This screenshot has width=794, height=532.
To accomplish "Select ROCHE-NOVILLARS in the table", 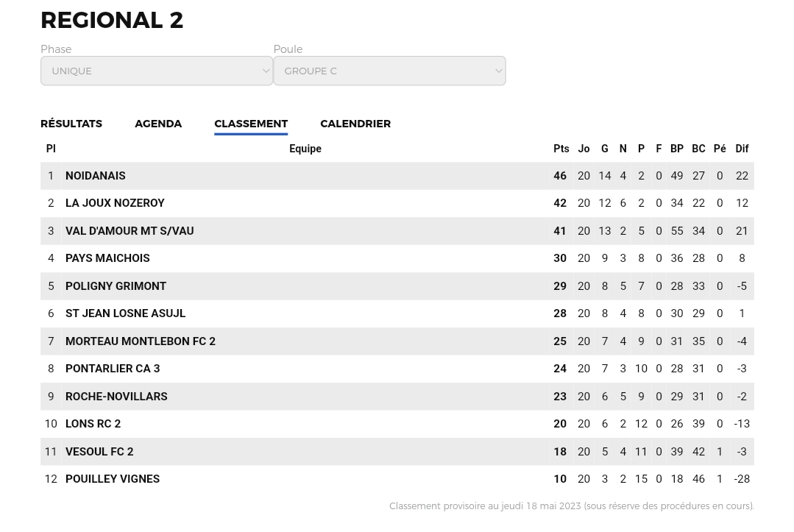I will point(116,397).
